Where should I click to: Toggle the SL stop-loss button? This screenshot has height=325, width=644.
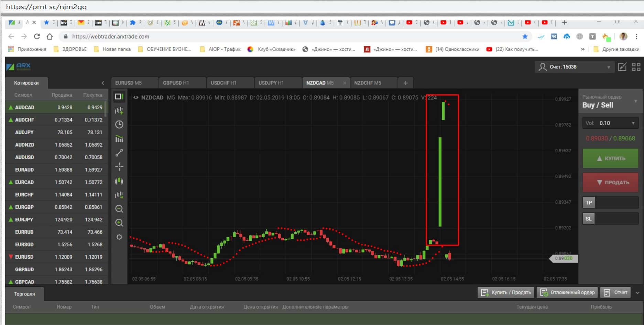[589, 219]
